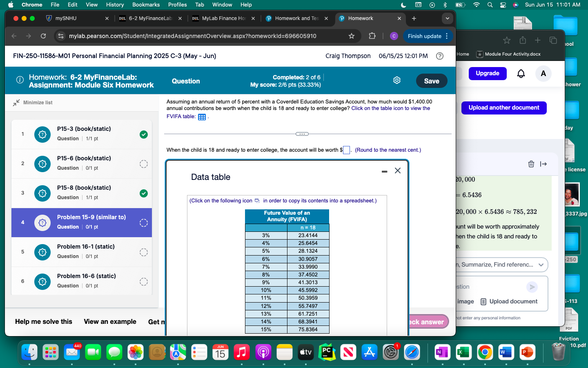
Task: Click the copy-to-spreadsheet icon in the Data table
Action: [x=257, y=201]
